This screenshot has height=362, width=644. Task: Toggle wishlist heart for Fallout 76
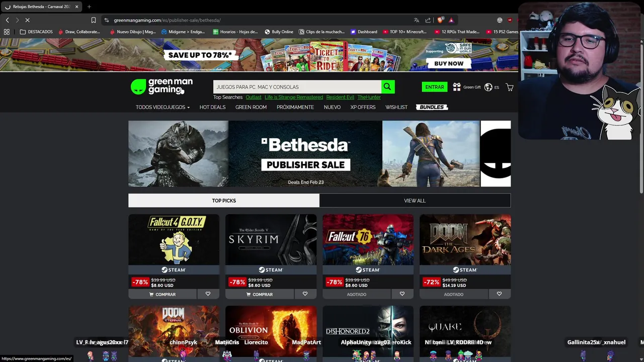(402, 294)
